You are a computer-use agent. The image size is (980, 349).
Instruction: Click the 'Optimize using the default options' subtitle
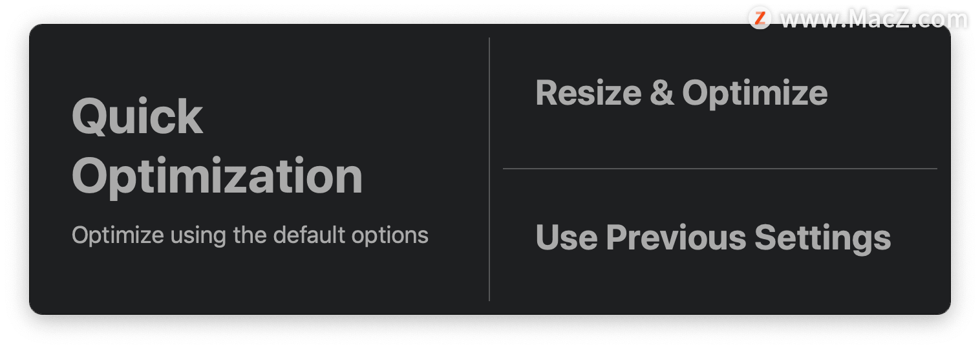[250, 235]
